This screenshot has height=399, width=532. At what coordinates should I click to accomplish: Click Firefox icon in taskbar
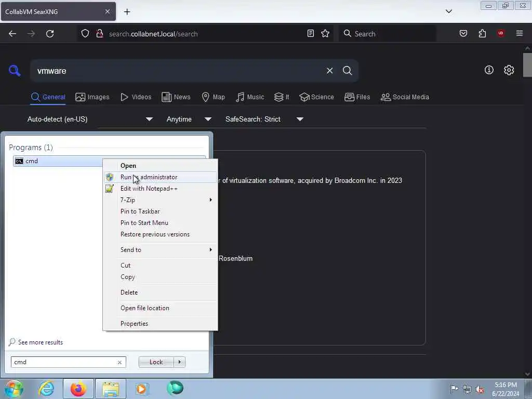pos(78,389)
